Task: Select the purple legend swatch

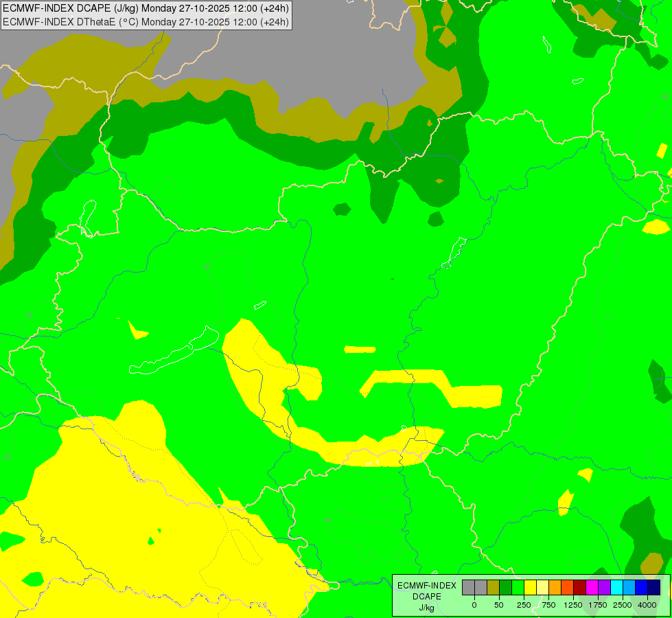Action: pos(604,587)
